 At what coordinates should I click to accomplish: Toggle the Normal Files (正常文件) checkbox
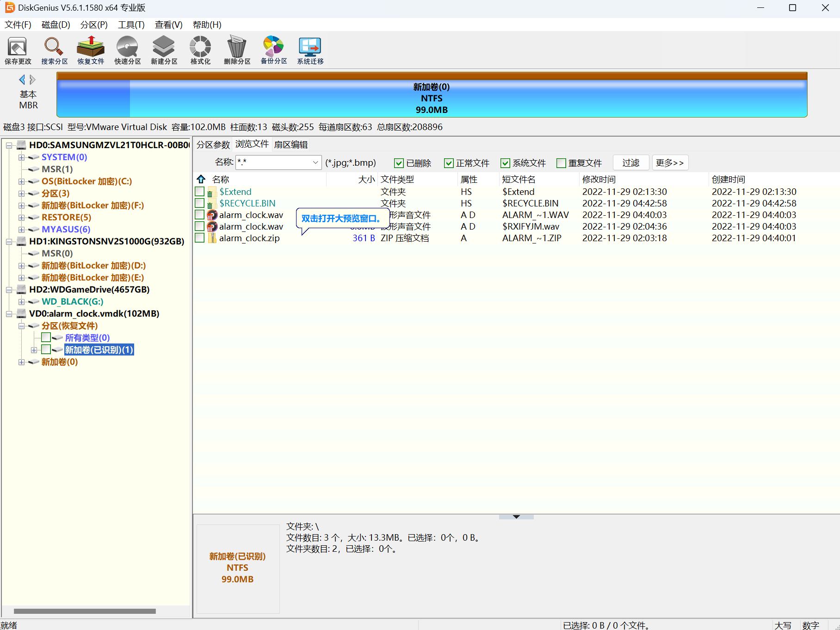tap(449, 163)
